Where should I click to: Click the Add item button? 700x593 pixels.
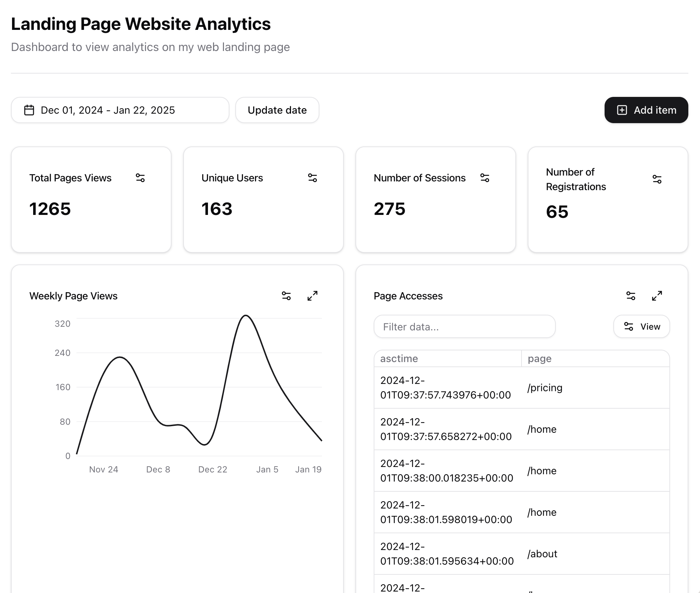(x=646, y=110)
